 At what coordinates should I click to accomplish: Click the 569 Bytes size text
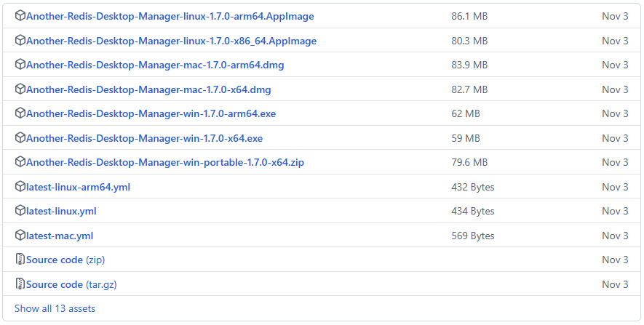click(473, 236)
